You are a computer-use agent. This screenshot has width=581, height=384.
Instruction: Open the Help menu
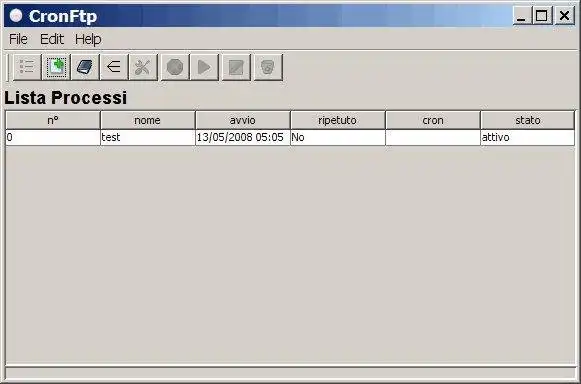tap(88, 39)
